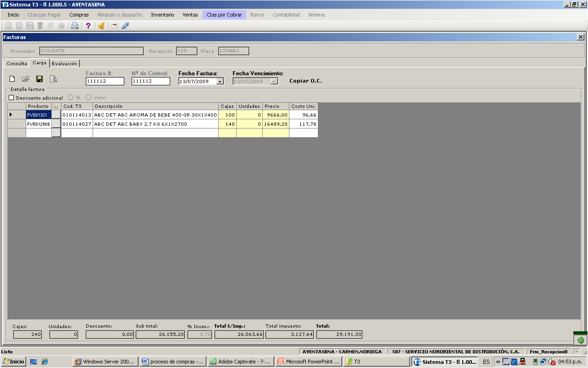Select the Valor discount radio button
Viewport: 588px width, 368px height.
tap(89, 97)
